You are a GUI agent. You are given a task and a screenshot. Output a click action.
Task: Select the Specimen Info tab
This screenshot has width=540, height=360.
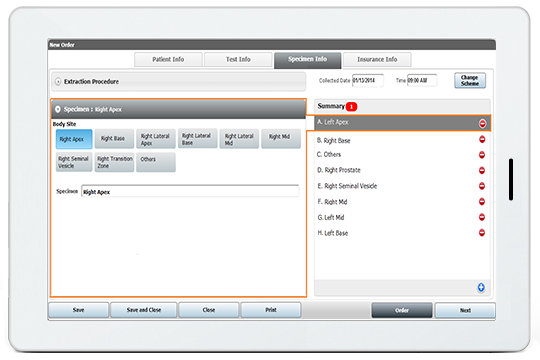(x=308, y=60)
